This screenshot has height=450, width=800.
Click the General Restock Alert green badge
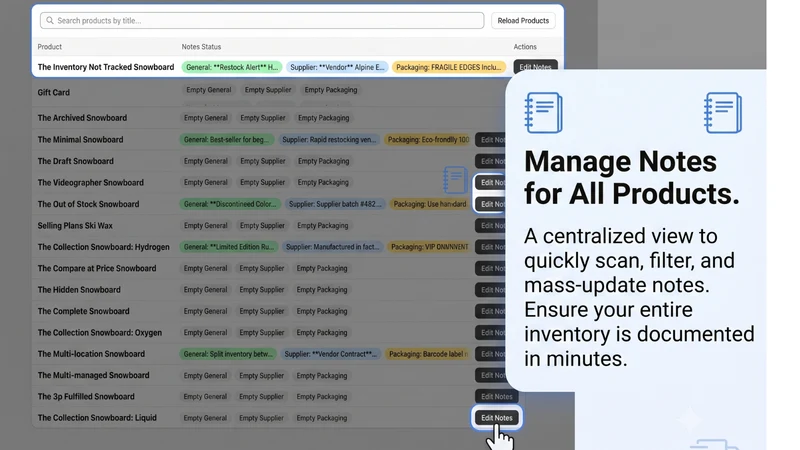pos(232,67)
